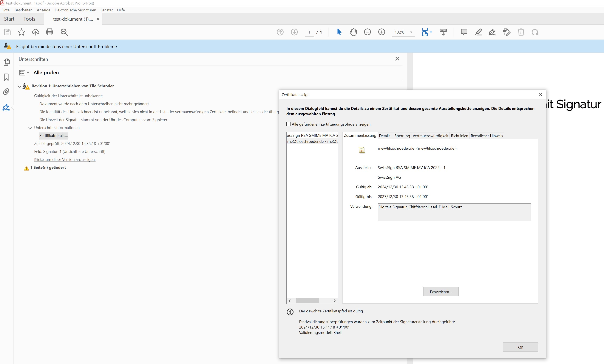Open the zoom level 132% dropdown
This screenshot has height=364, width=604.
pyautogui.click(x=411, y=32)
